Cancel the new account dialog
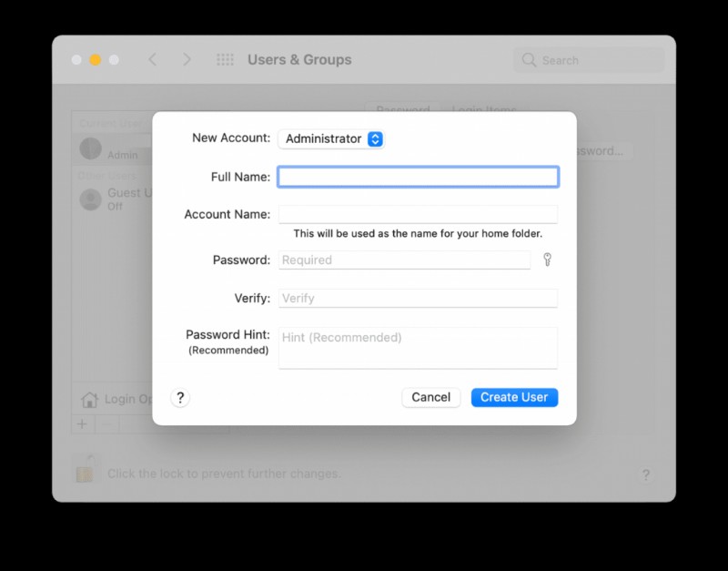The image size is (728, 571). [x=430, y=397]
